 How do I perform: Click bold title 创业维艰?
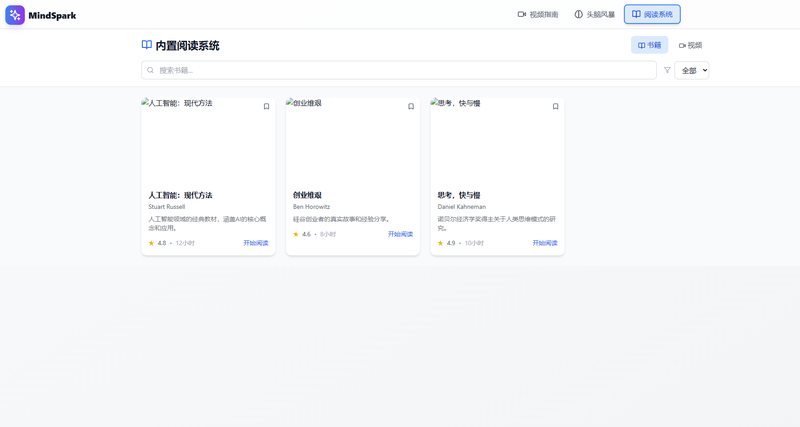(307, 195)
